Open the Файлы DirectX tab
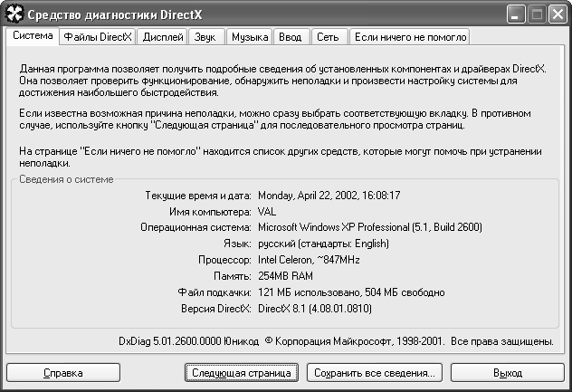Screen dimensions: 572x392 point(98,37)
